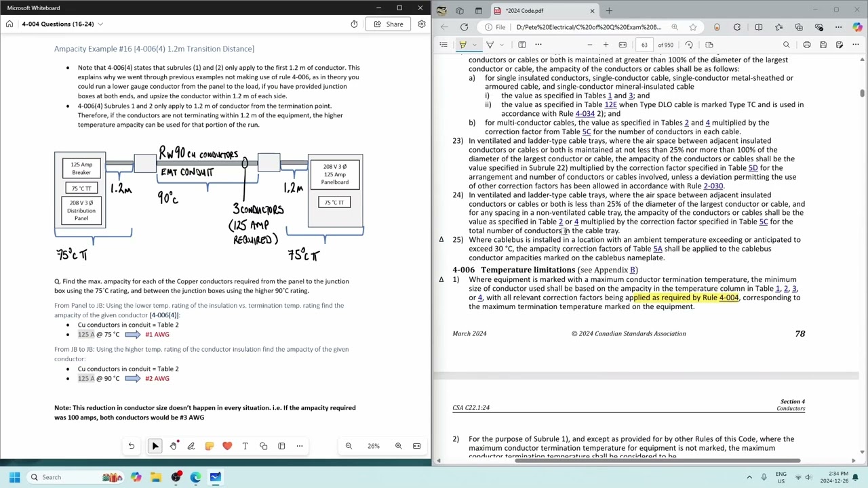Zoom in the PDF page
868x488 pixels.
point(606,45)
